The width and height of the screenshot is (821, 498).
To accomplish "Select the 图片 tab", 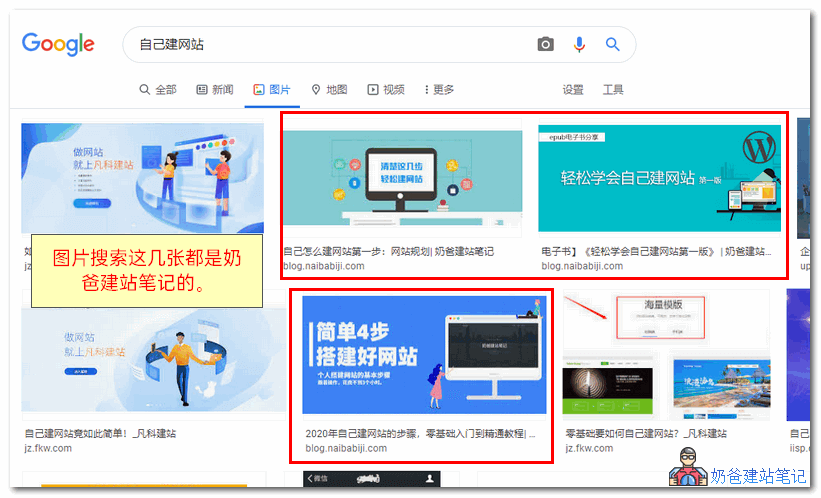I will [x=272, y=90].
